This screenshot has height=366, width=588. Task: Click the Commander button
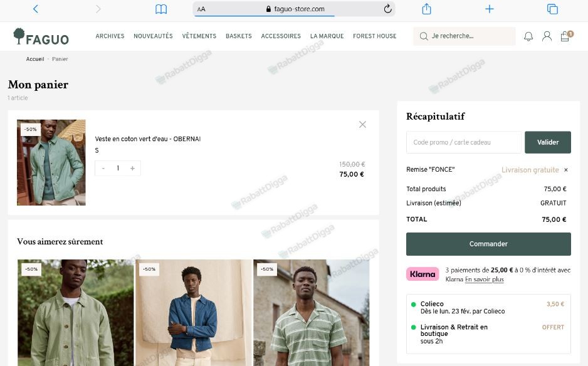point(489,244)
